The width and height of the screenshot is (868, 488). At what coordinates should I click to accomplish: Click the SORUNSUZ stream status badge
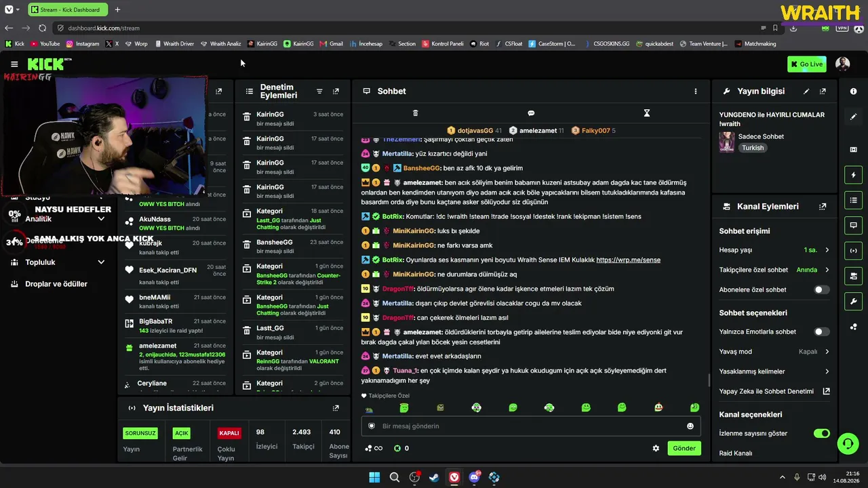click(140, 433)
